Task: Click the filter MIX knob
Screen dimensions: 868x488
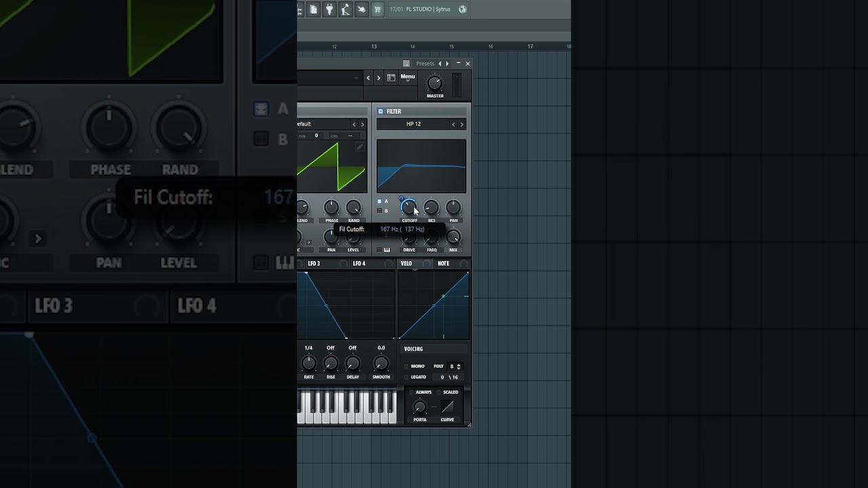Action: [x=454, y=237]
